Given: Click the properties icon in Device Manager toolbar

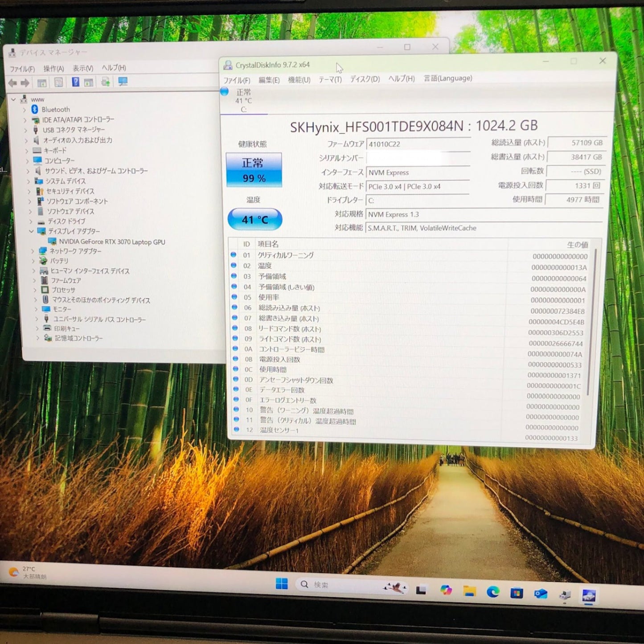Looking at the screenshot, I should [x=58, y=82].
